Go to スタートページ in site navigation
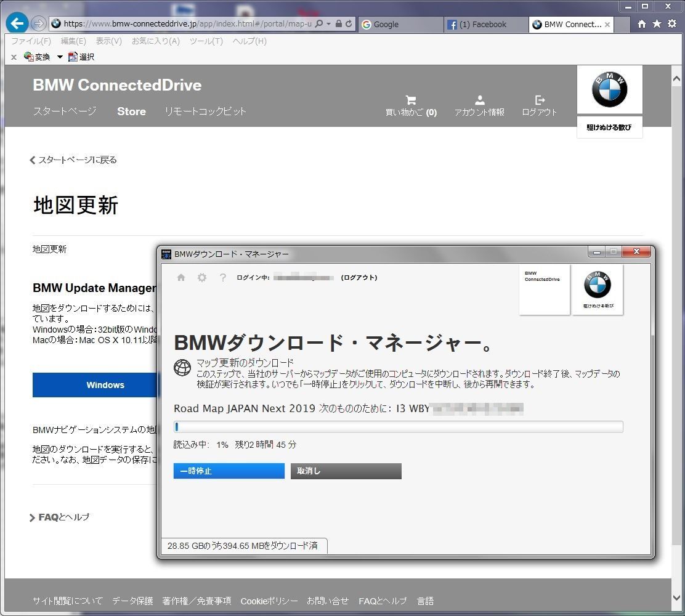The image size is (685, 616). 65,111
